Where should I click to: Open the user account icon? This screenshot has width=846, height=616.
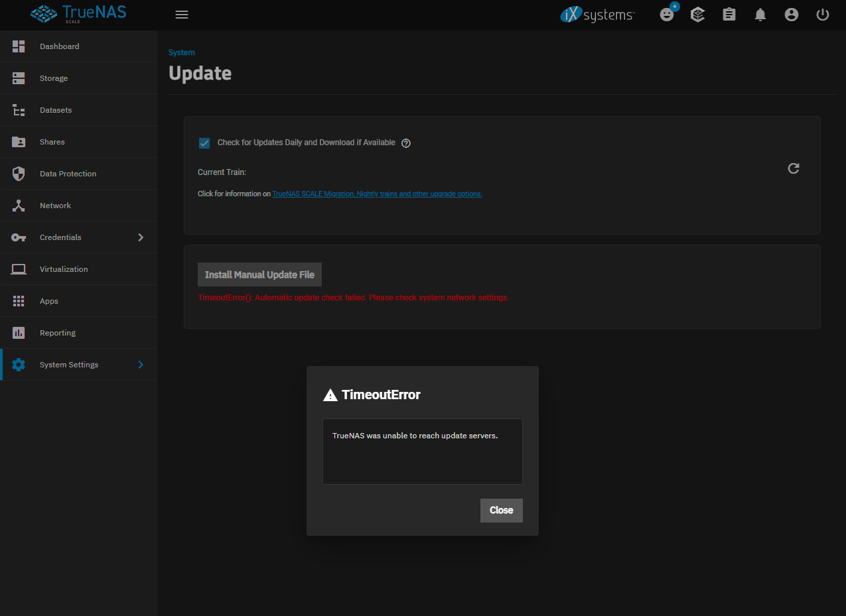point(792,15)
